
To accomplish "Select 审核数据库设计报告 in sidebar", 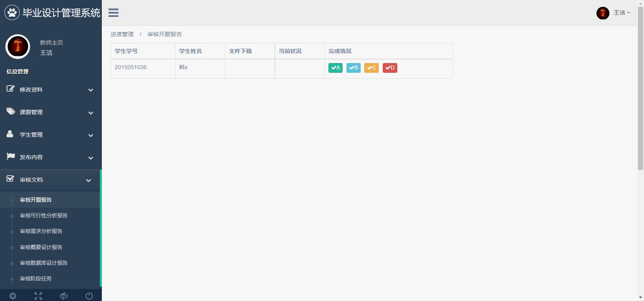I will [43, 263].
